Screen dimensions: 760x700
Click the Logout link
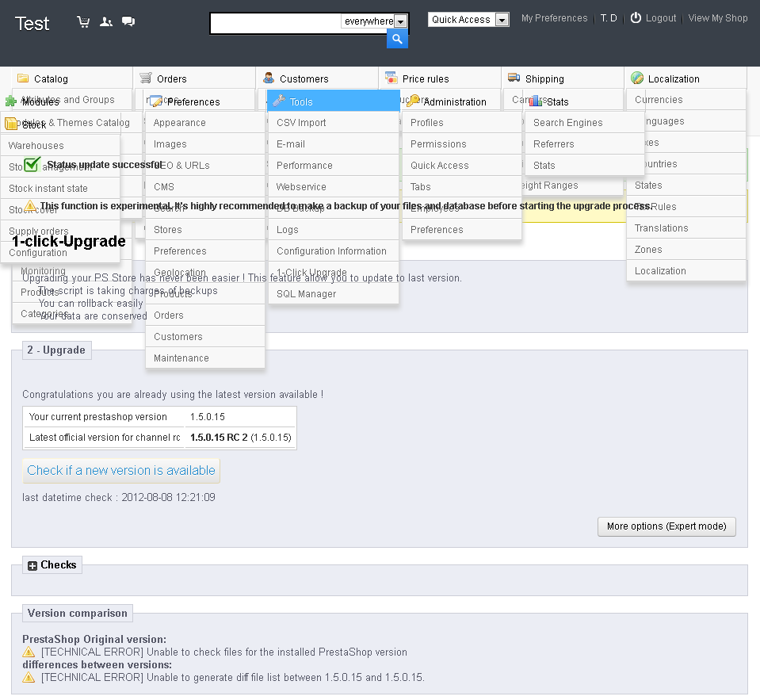click(x=661, y=18)
